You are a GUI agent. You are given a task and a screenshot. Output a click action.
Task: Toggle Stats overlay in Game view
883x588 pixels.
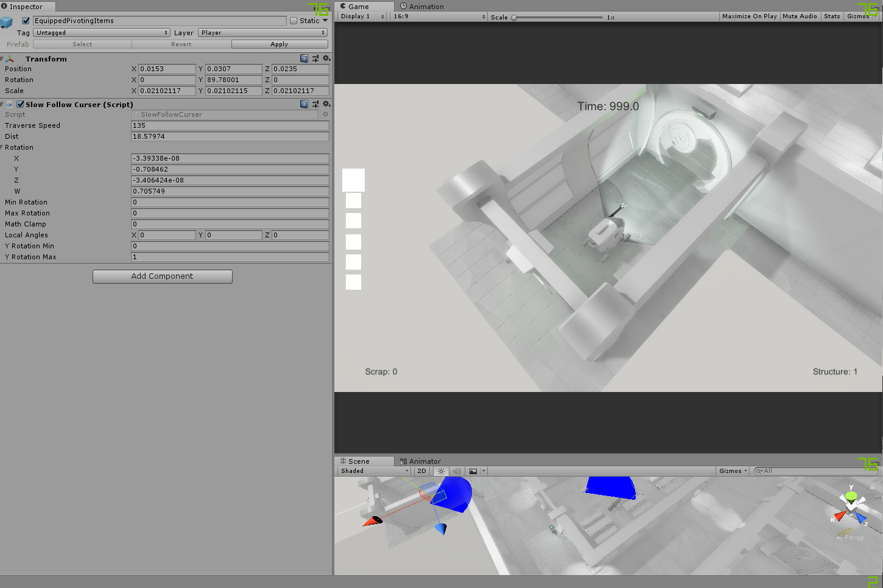[832, 16]
